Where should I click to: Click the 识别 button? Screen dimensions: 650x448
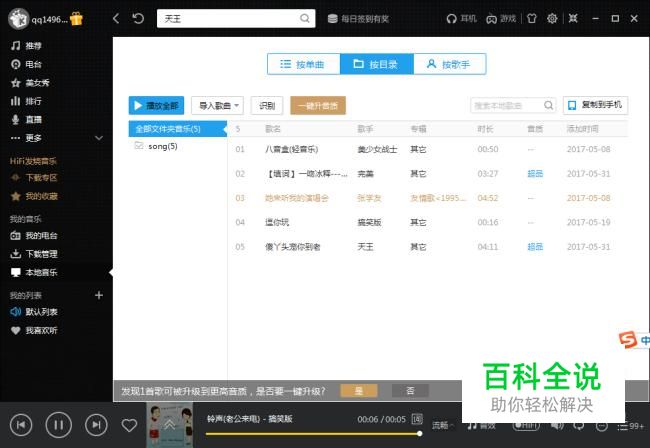click(x=267, y=106)
